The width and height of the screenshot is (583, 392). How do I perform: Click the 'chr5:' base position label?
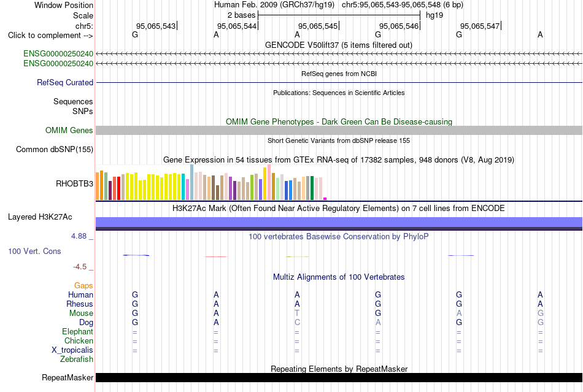(84, 26)
